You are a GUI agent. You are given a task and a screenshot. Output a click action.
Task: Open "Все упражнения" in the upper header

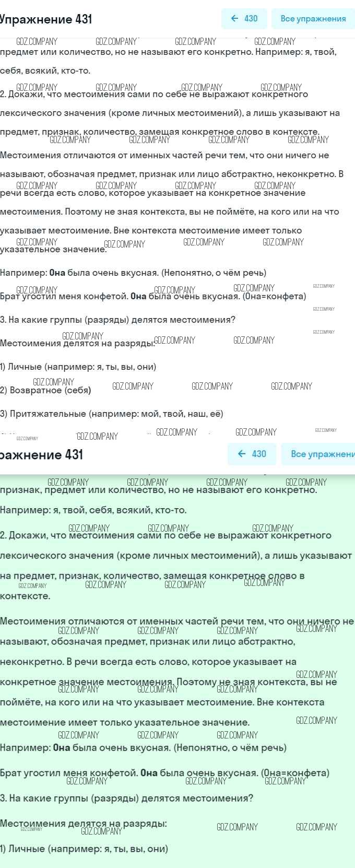[x=313, y=18]
